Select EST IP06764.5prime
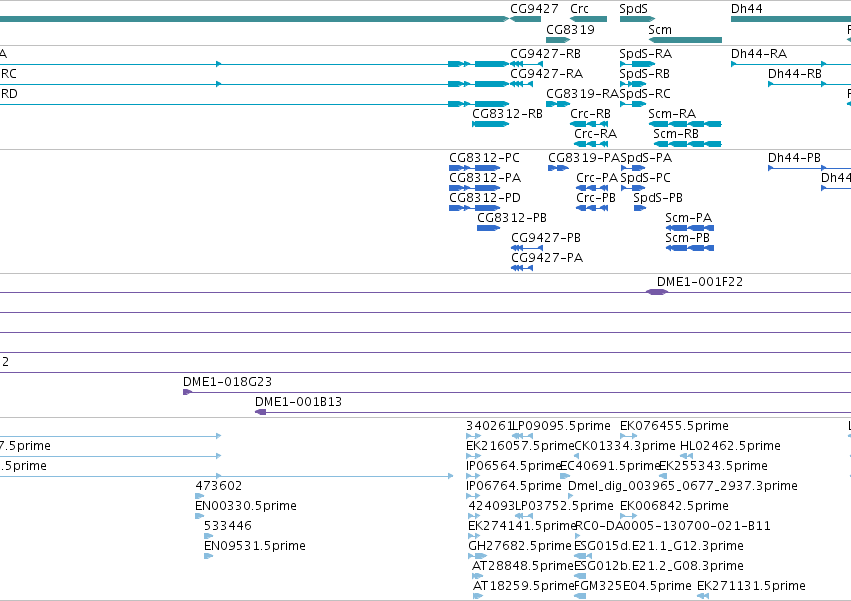The height and width of the screenshot is (601, 851). [x=513, y=486]
